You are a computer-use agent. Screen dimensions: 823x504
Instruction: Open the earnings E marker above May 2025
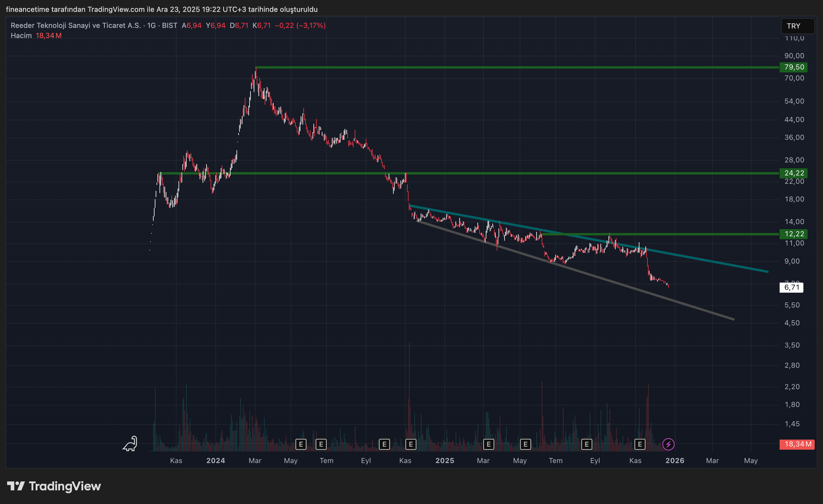click(x=525, y=444)
